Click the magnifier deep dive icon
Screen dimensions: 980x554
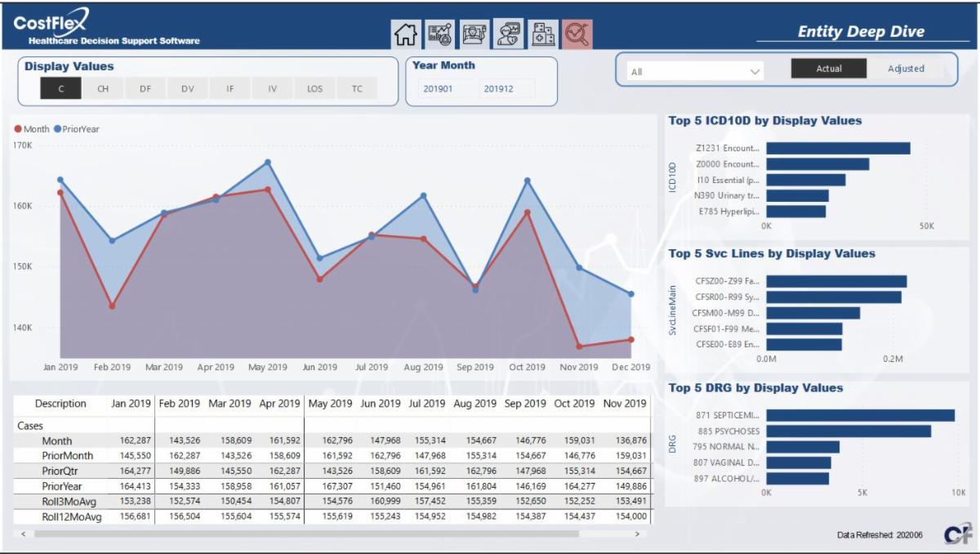pyautogui.click(x=577, y=34)
